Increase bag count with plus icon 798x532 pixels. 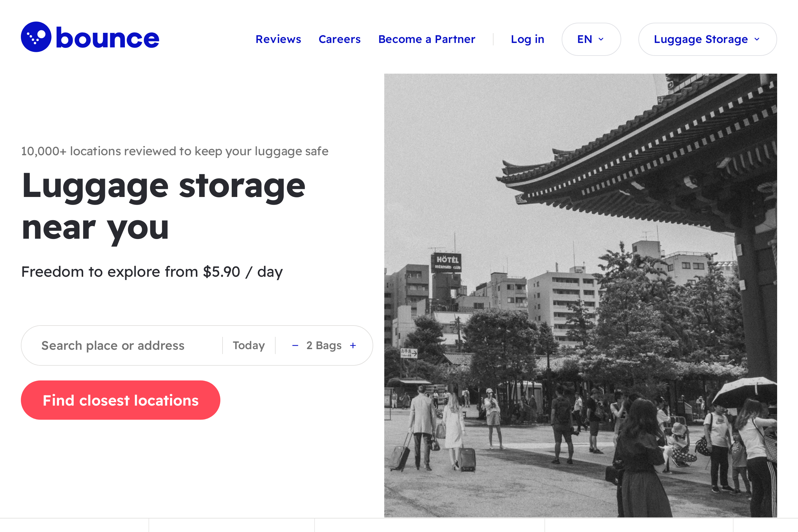click(353, 345)
